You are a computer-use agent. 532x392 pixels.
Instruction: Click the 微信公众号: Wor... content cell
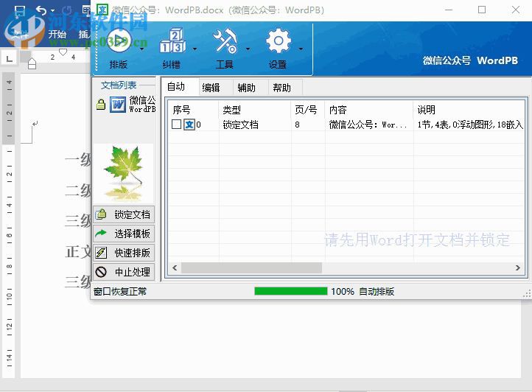click(368, 125)
